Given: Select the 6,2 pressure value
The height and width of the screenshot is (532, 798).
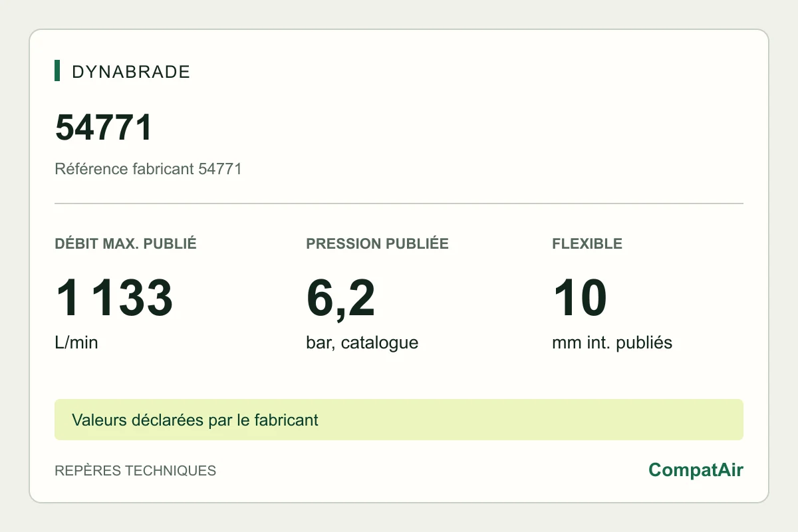Looking at the screenshot, I should tap(340, 299).
